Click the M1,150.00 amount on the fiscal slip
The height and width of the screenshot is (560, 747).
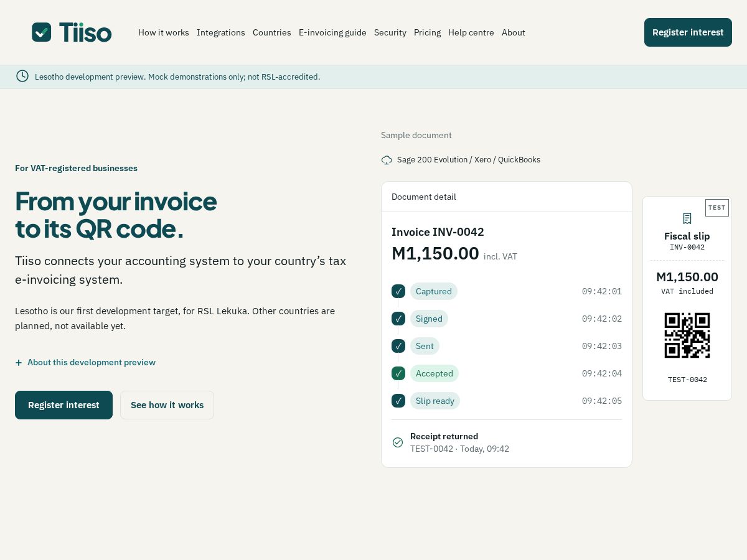click(687, 277)
